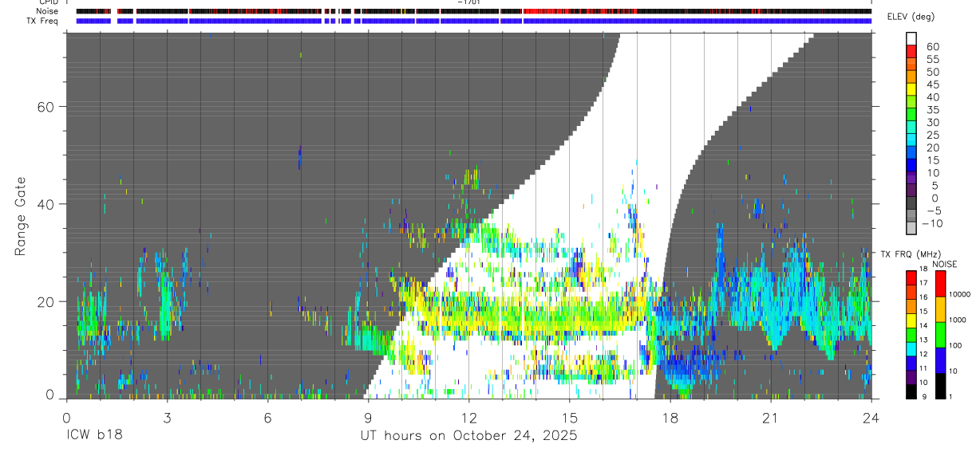Click the '21' hour tick label on x-axis
980x452 pixels.
point(770,418)
